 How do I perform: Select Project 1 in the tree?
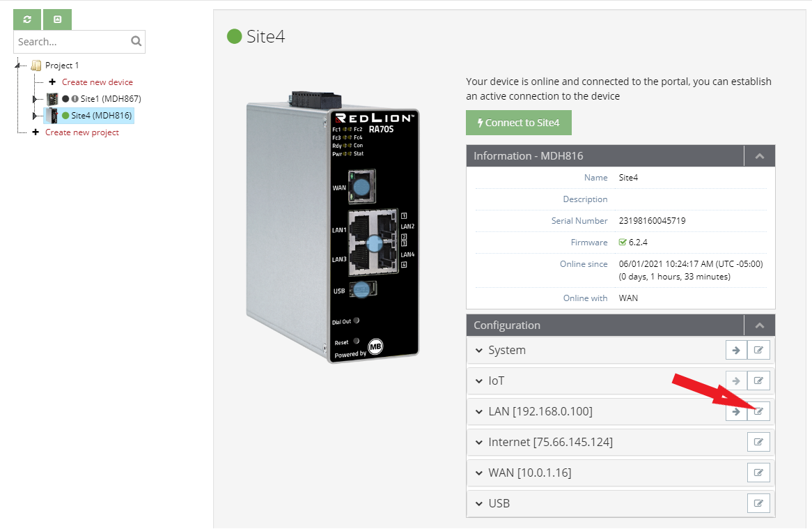coord(62,66)
